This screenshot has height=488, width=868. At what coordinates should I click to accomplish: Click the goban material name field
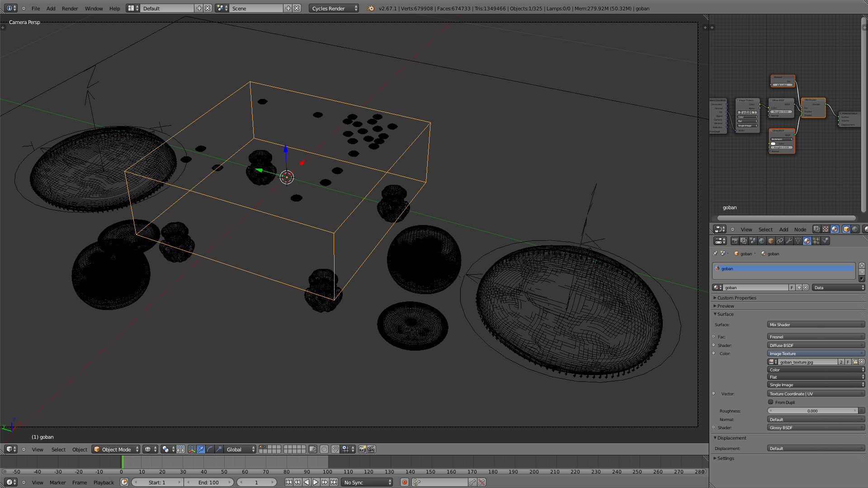756,287
